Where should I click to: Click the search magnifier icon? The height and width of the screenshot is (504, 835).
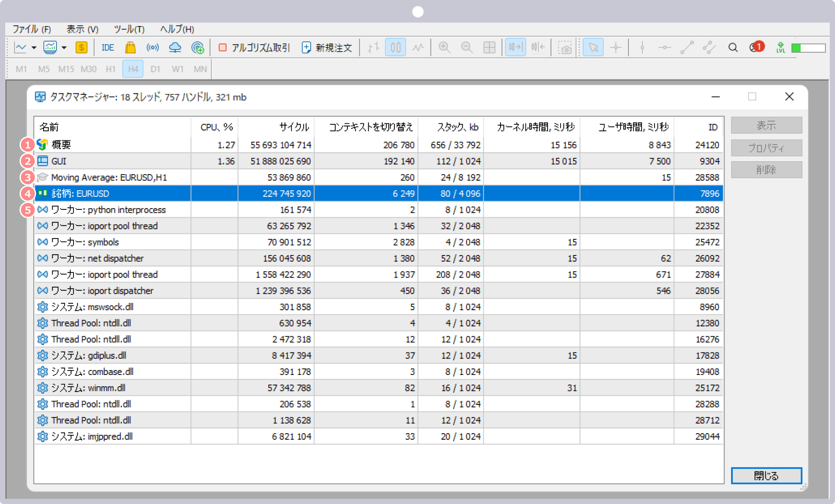pos(731,48)
